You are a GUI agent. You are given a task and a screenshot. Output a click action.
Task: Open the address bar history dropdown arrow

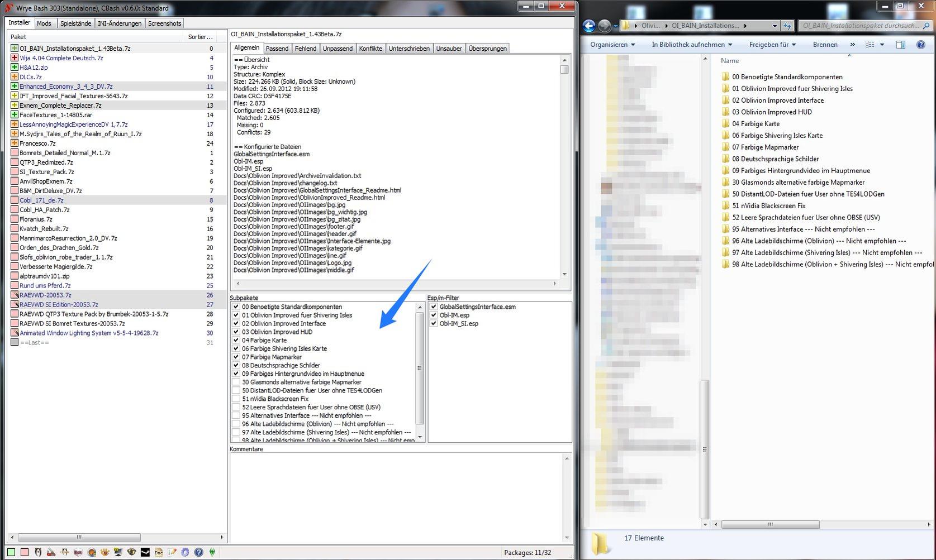774,26
